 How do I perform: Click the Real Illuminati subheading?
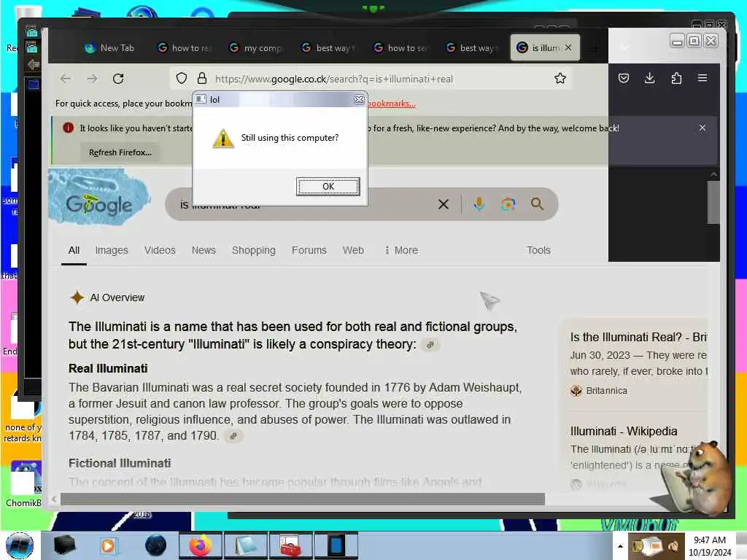pos(108,368)
